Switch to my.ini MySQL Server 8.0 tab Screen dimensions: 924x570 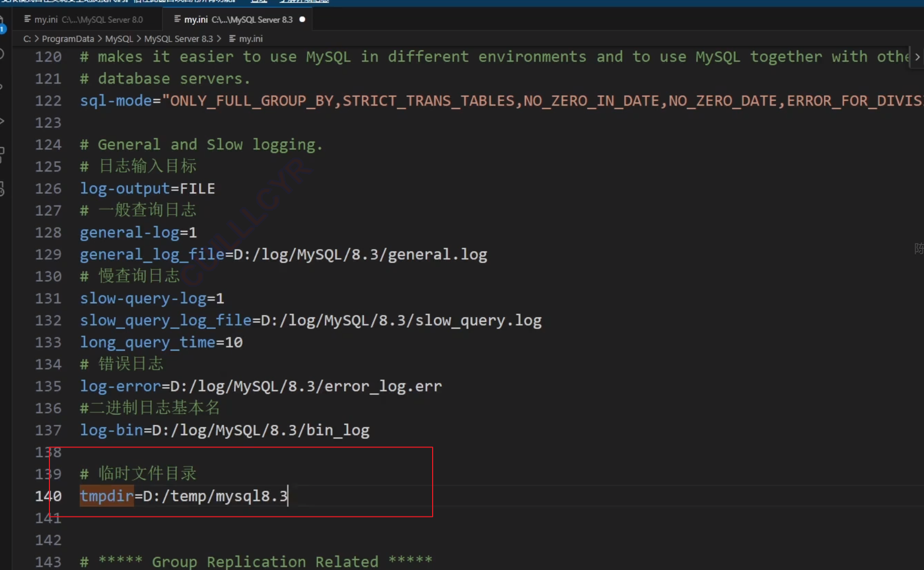pyautogui.click(x=83, y=20)
